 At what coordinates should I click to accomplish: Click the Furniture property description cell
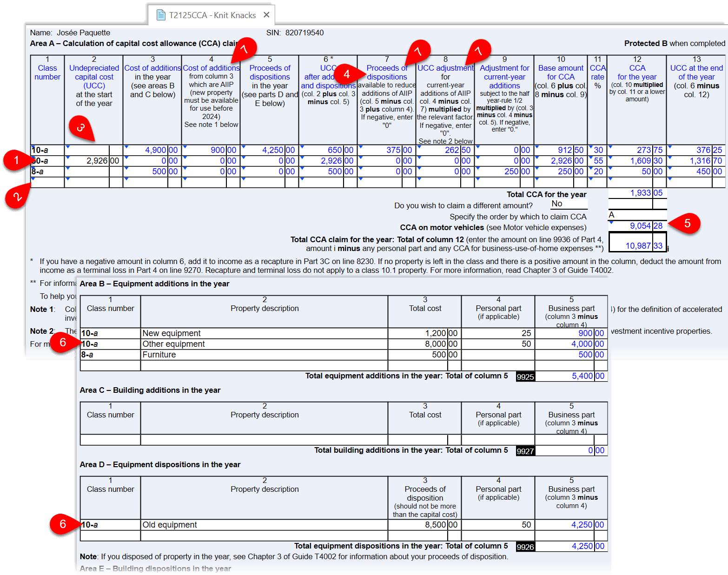point(264,355)
